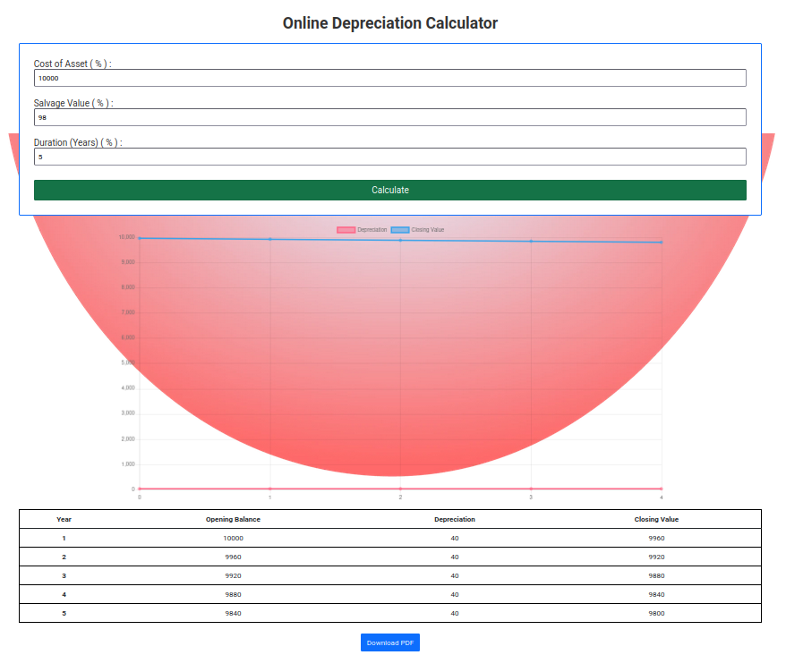
Task: Click the green Calculate button
Action: [390, 190]
